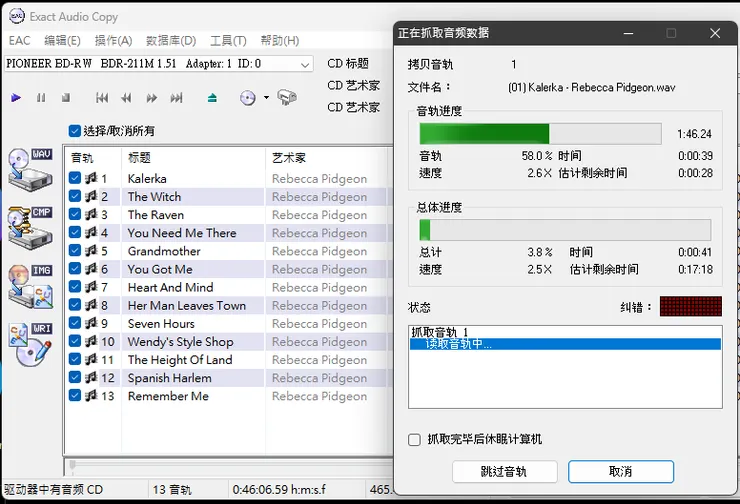Click the cover scanner icon in toolbar
740x504 pixels.
click(287, 97)
